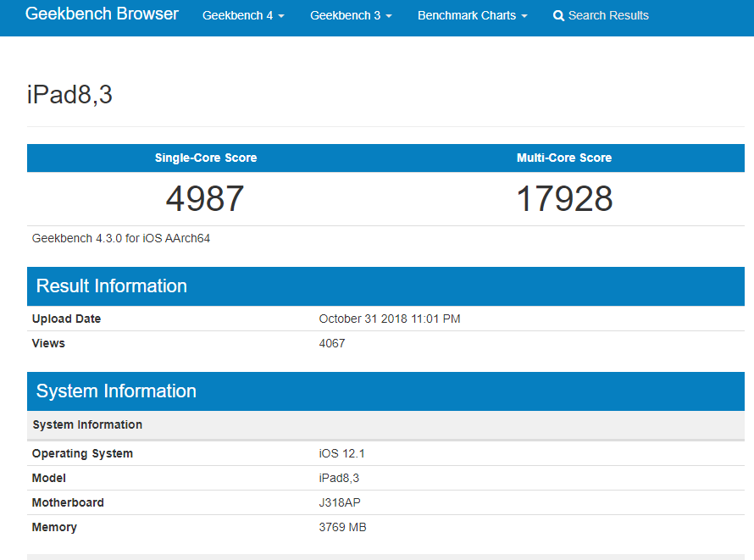
Task: Click the Search Results magnifier icon
Action: coord(558,16)
